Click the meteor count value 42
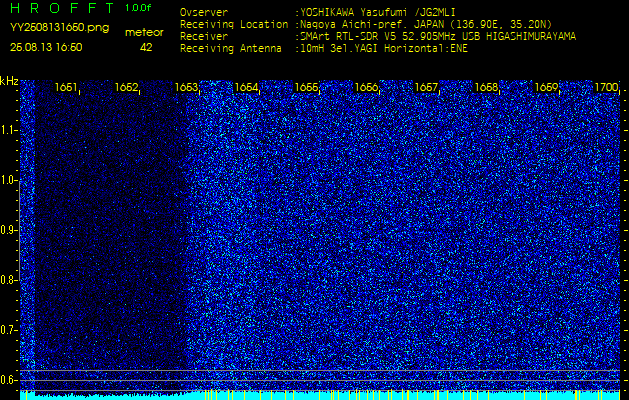The height and width of the screenshot is (400, 629). pos(146,47)
